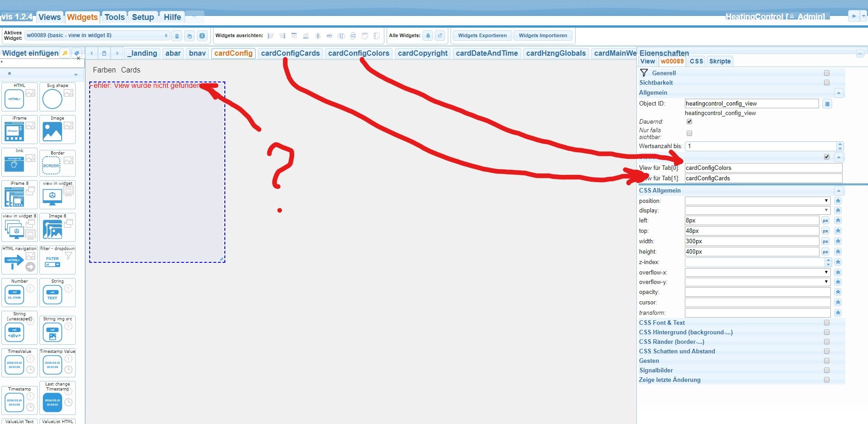Collapse the Allgemein section

click(839, 93)
